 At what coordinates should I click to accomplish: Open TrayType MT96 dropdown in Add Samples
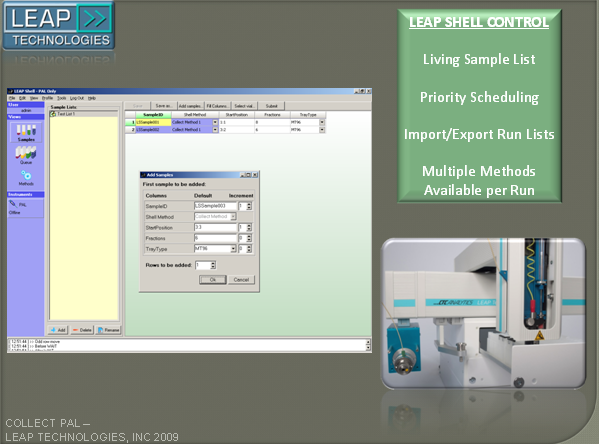(x=233, y=249)
